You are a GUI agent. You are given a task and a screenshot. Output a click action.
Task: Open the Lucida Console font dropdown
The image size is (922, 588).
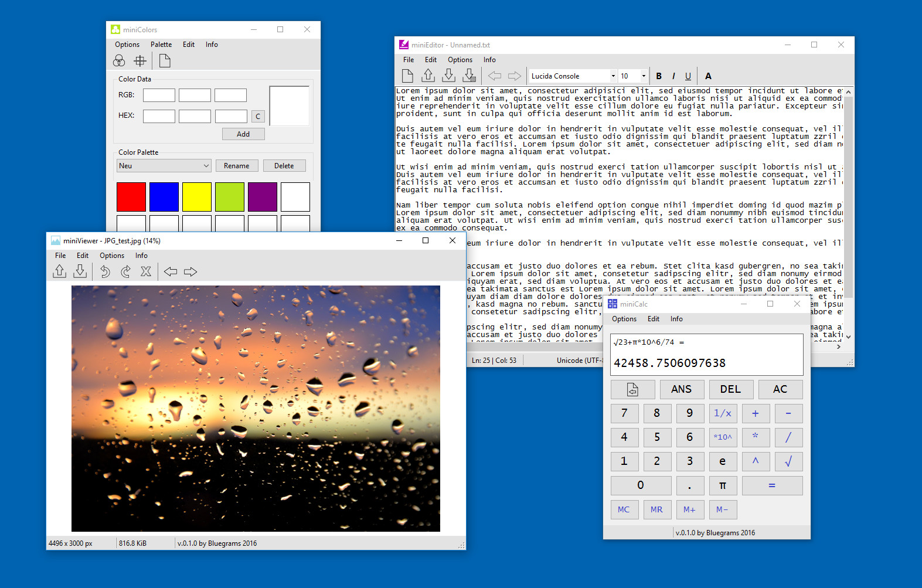pos(573,76)
